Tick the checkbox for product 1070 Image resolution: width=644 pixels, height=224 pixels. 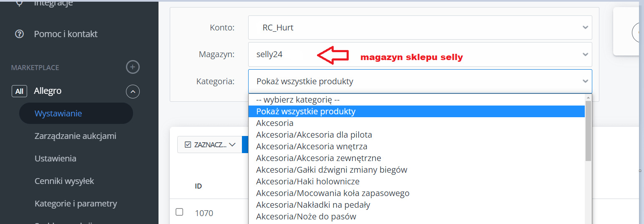click(179, 212)
